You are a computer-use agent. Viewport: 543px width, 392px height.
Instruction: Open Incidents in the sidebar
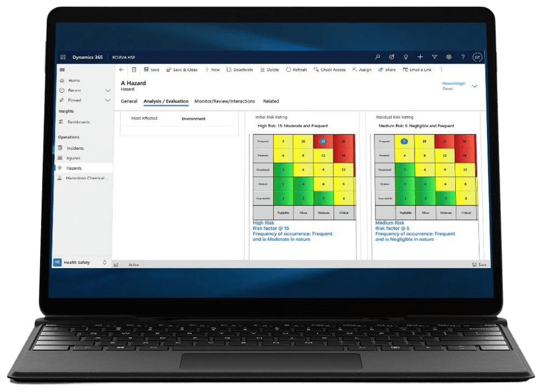[x=75, y=148]
